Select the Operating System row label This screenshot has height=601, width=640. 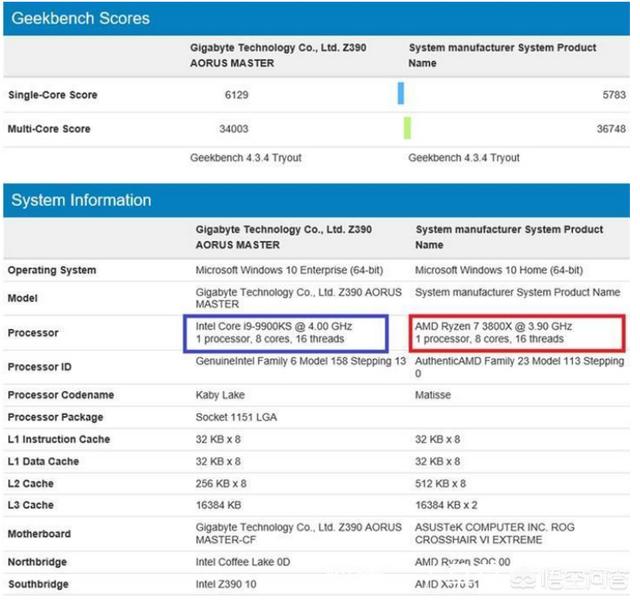tap(52, 270)
